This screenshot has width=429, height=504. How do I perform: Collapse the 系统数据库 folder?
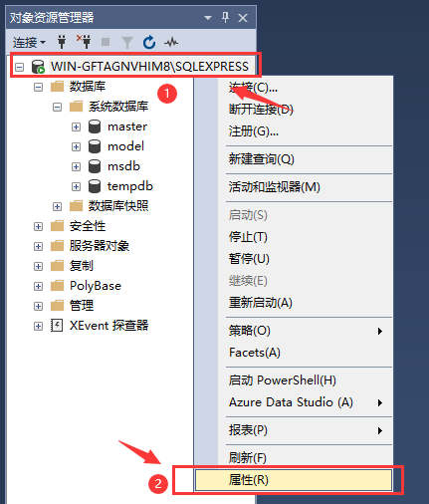point(58,108)
